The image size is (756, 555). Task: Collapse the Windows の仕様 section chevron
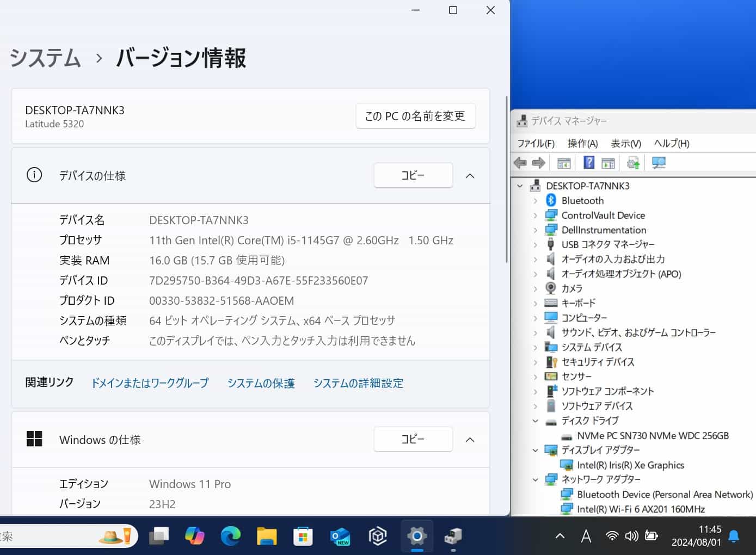click(x=470, y=440)
